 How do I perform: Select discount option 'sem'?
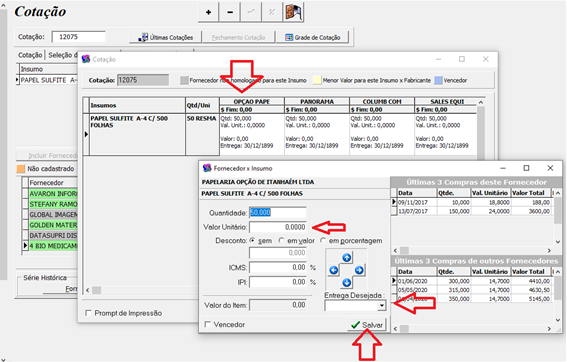tap(252, 240)
